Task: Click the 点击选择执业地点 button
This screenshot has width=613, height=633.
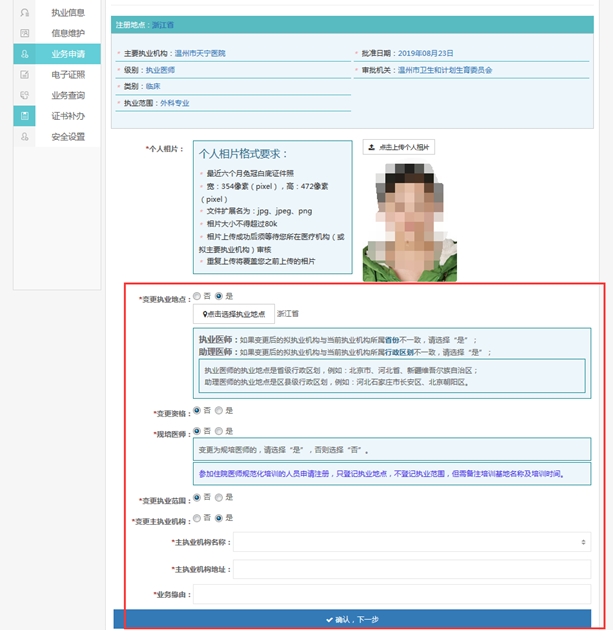Action: pos(232,314)
